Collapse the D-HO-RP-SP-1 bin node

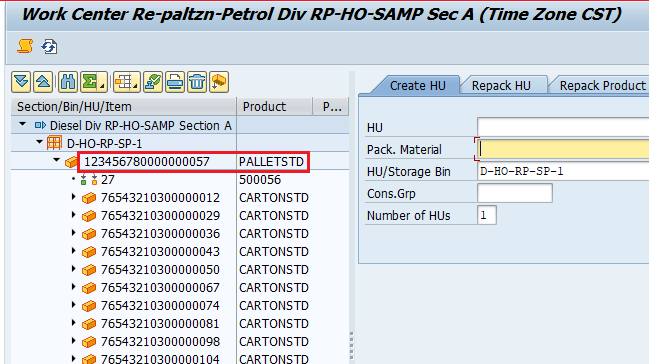click(x=39, y=142)
